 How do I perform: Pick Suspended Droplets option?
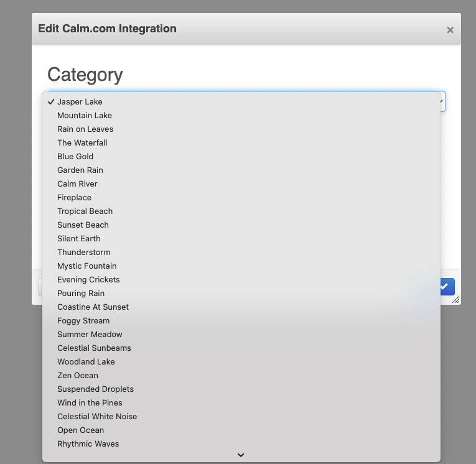(x=241, y=389)
